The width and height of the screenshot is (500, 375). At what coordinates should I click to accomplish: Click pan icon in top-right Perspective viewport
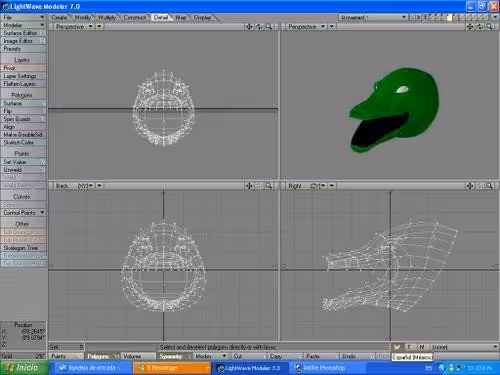(x=470, y=27)
